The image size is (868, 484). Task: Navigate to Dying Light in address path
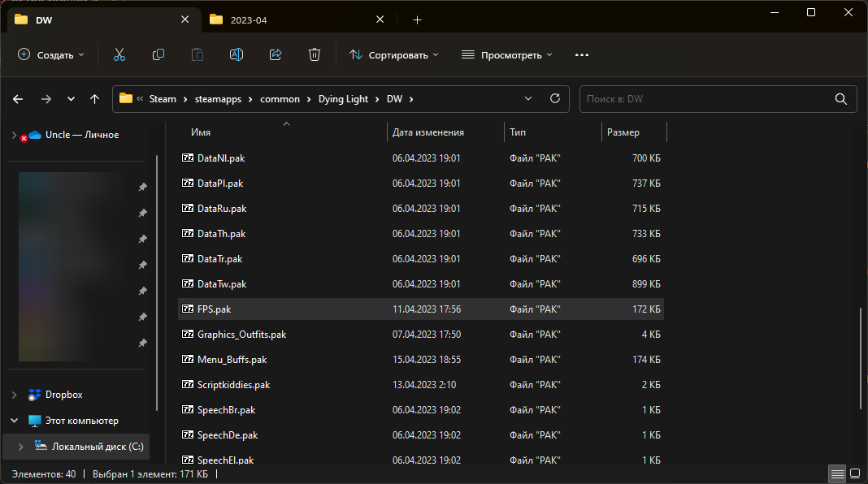[343, 99]
